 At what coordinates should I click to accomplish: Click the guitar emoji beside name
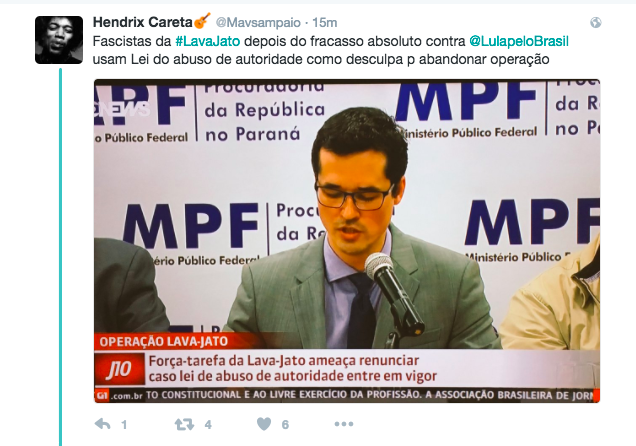(x=202, y=20)
